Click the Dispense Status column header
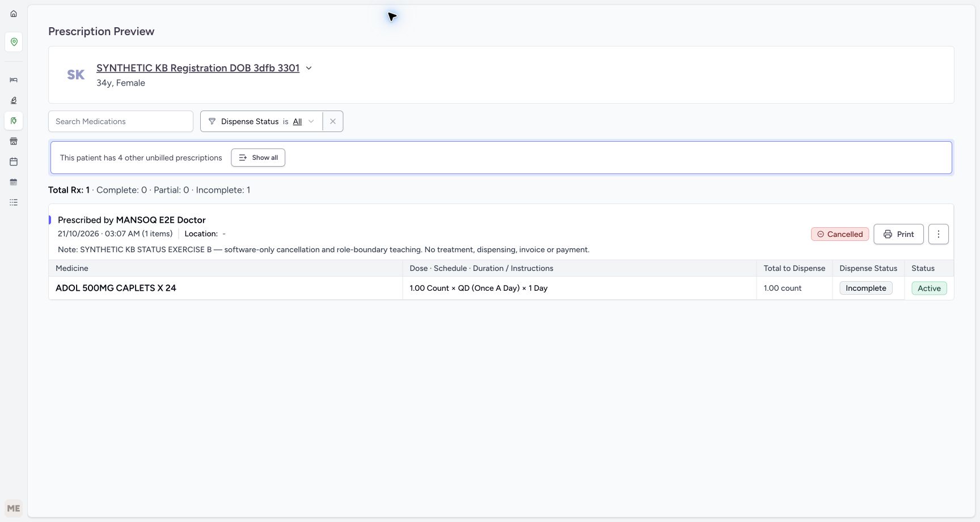Screen dimensions: 980x522 pyautogui.click(x=868, y=268)
